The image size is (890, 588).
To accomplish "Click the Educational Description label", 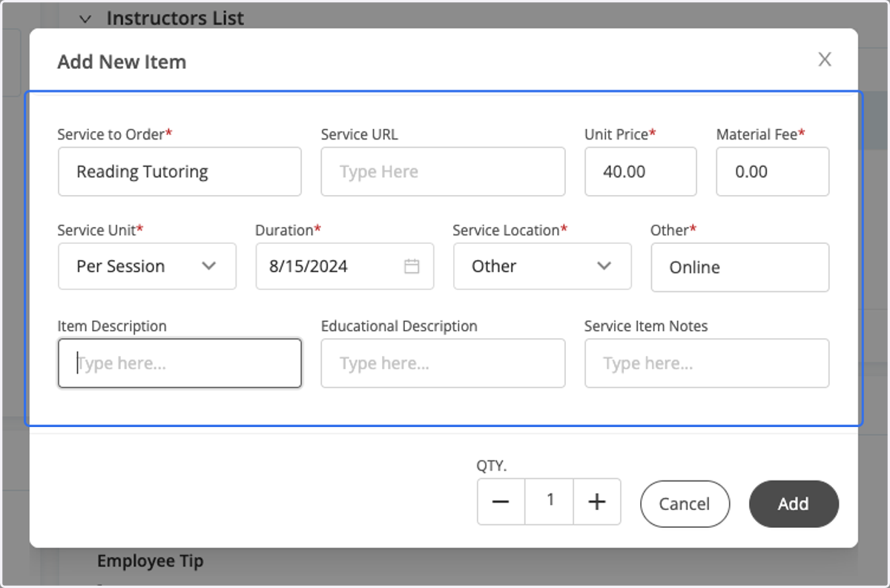I will click(x=399, y=326).
